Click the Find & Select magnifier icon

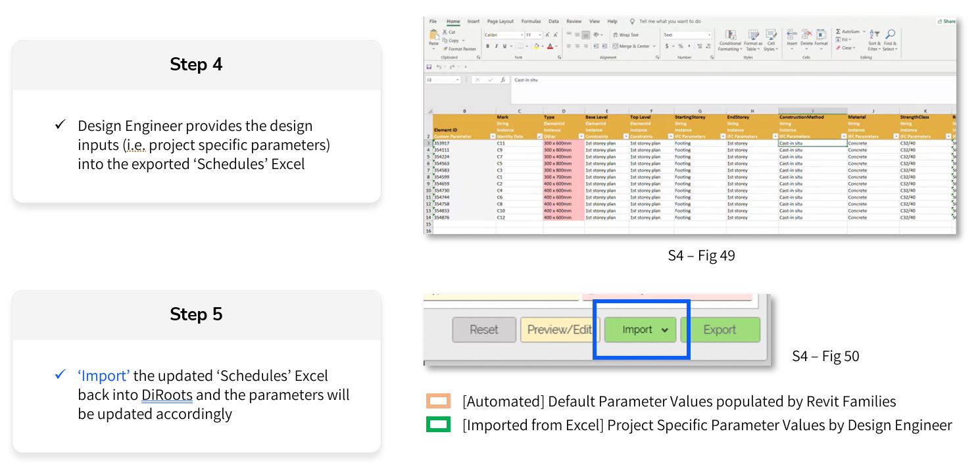coord(890,35)
